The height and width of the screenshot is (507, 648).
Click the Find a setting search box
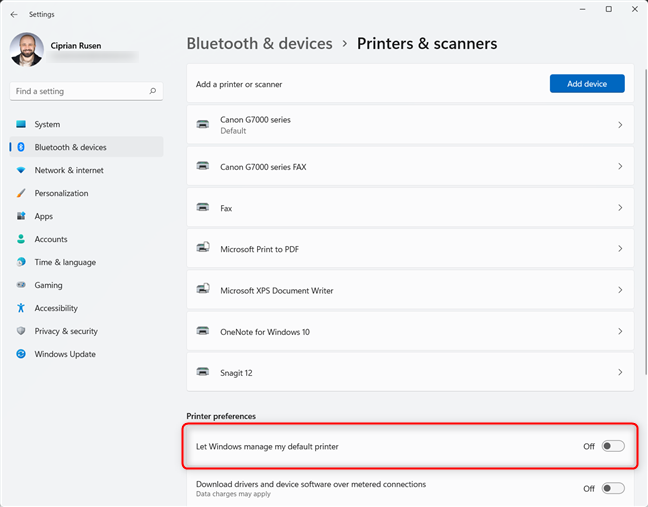click(86, 91)
